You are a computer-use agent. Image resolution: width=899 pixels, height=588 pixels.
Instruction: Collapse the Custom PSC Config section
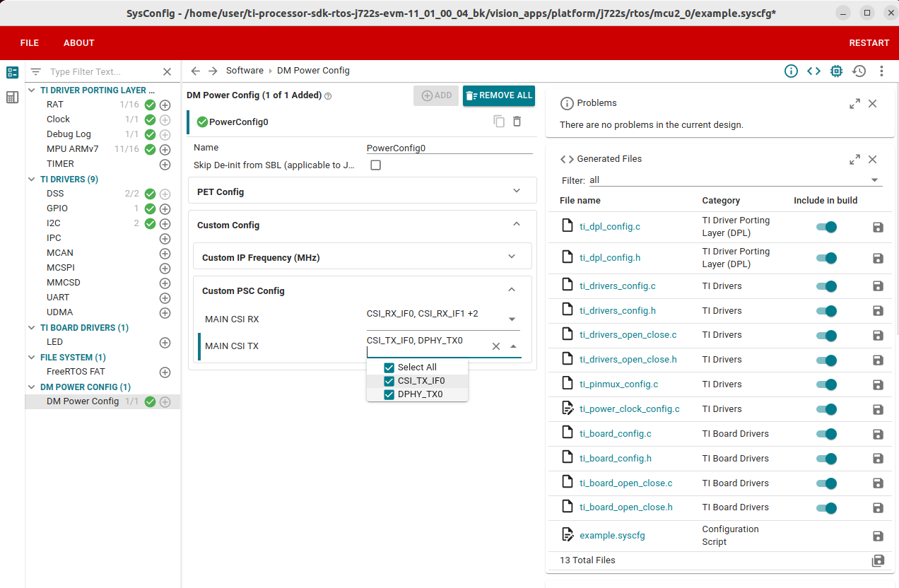pyautogui.click(x=512, y=290)
